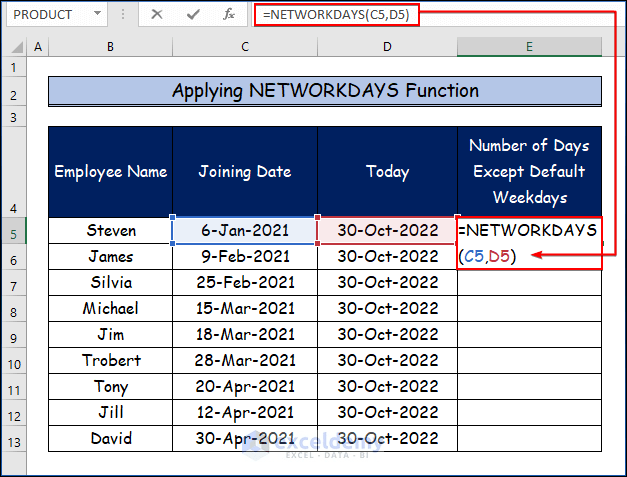The image size is (627, 477).
Task: Select joining date 18-Mar-2021
Action: (245, 335)
